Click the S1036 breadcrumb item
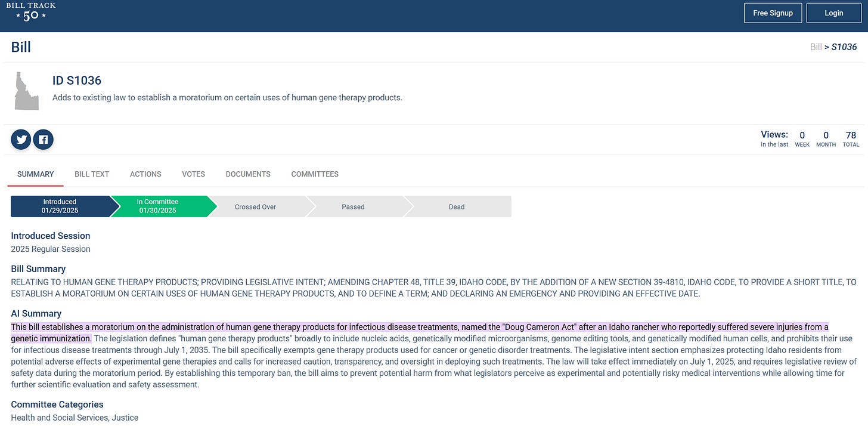The height and width of the screenshot is (426, 868). coord(844,47)
